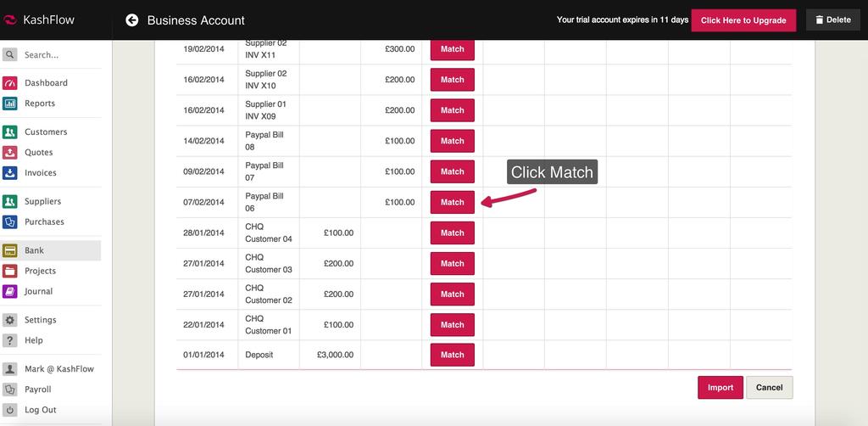The image size is (868, 426).
Task: Open the Projects folder icon
Action: (10, 272)
